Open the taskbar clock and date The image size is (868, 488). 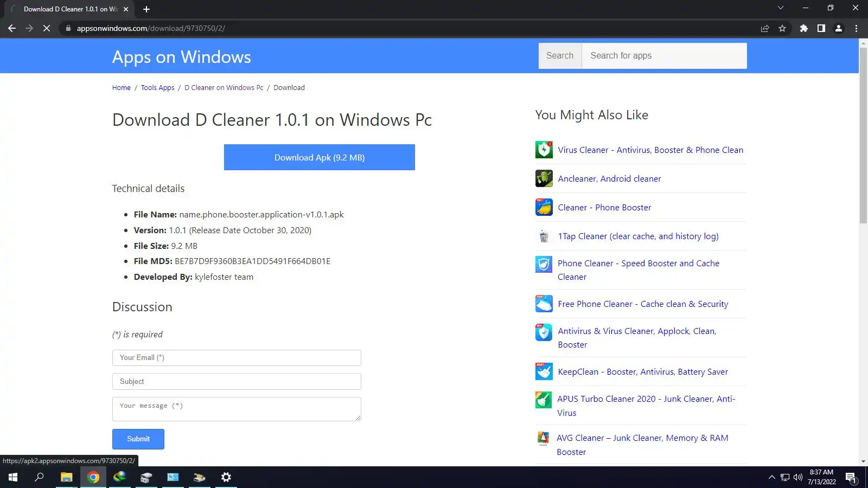pyautogui.click(x=821, y=477)
